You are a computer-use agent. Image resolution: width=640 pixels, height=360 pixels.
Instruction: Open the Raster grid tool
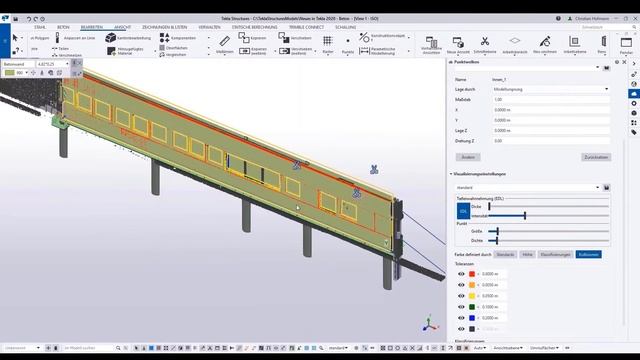pos(328,44)
